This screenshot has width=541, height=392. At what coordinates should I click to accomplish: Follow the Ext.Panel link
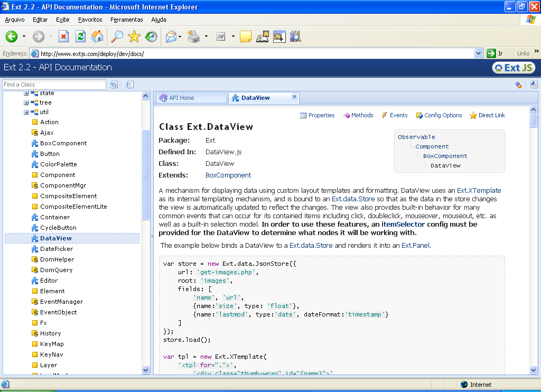point(415,245)
